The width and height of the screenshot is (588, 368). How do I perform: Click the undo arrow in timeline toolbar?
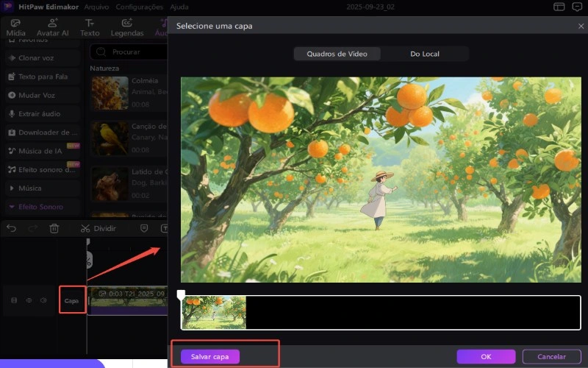click(11, 228)
